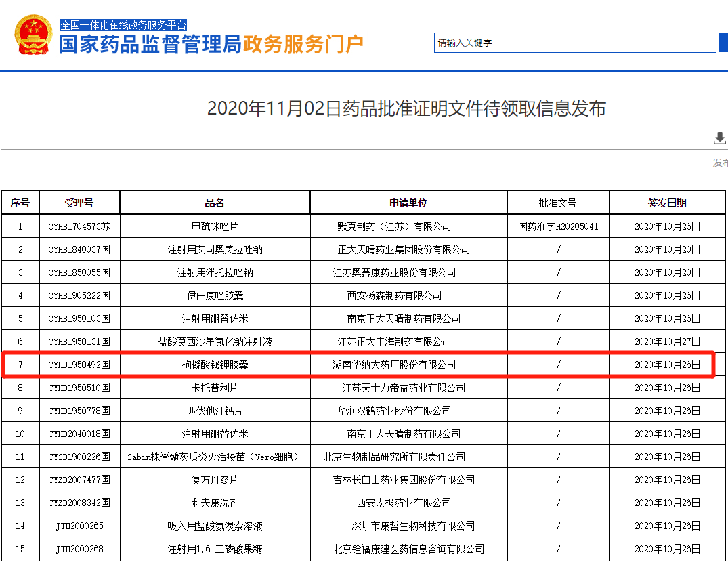Select applicant 江苏奥赛康药业股份有限公司
Viewport: 728px width, 561px height.
394,272
